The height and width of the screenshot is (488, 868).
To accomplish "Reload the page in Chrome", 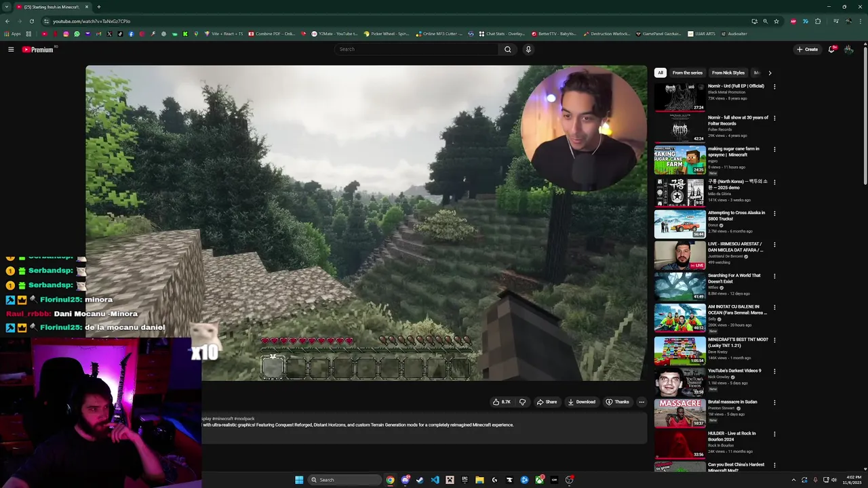I will coord(31,21).
